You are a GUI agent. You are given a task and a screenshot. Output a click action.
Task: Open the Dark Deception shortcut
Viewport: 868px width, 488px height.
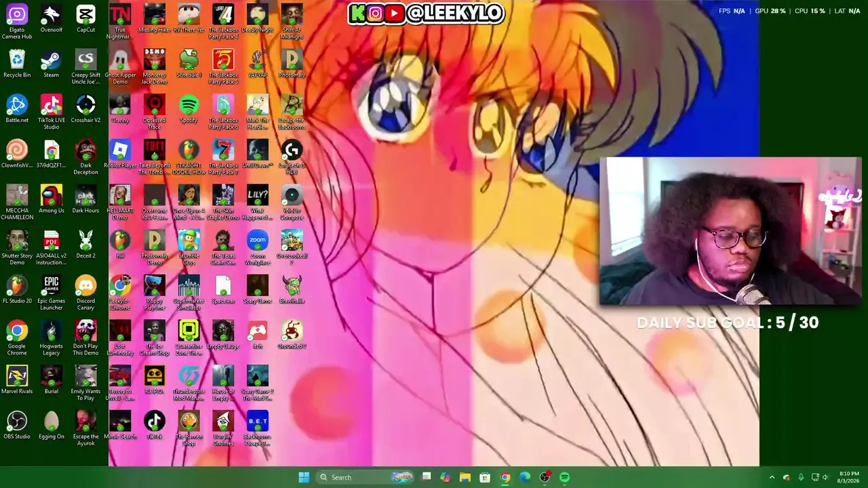coord(85,158)
